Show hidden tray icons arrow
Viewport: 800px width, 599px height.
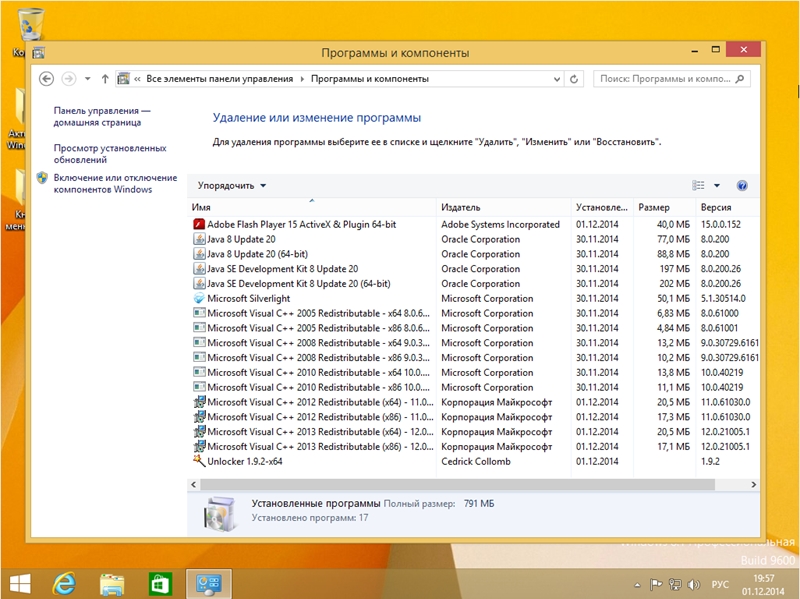point(637,585)
